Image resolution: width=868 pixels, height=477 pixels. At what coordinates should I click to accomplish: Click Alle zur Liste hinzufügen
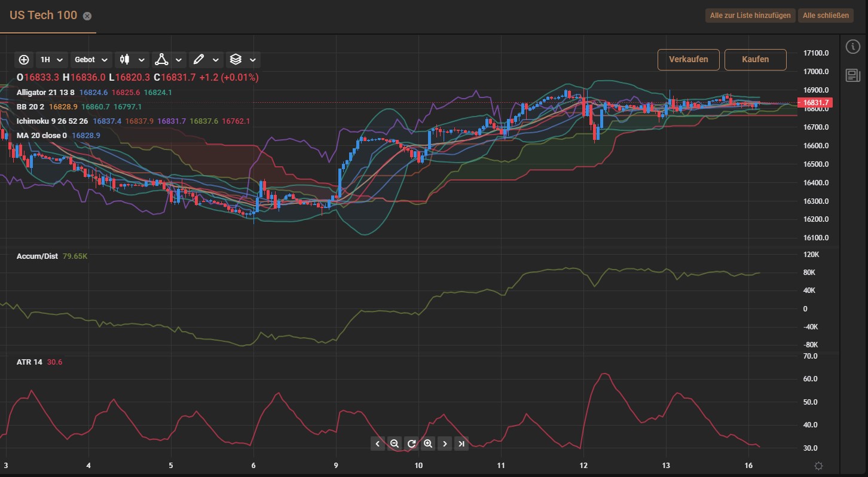750,16
